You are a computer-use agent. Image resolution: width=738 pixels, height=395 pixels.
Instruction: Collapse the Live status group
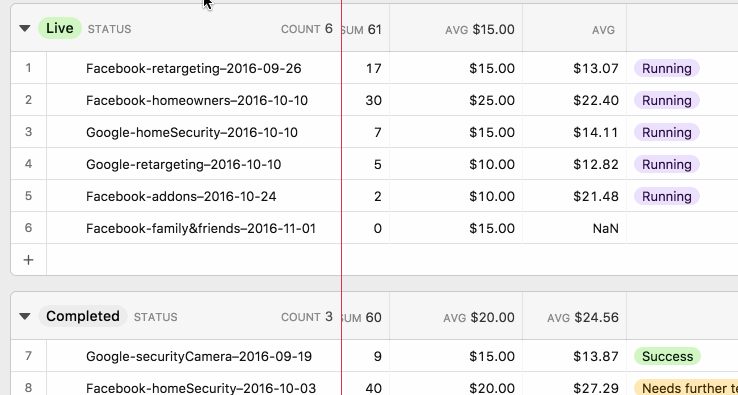[x=25, y=29]
